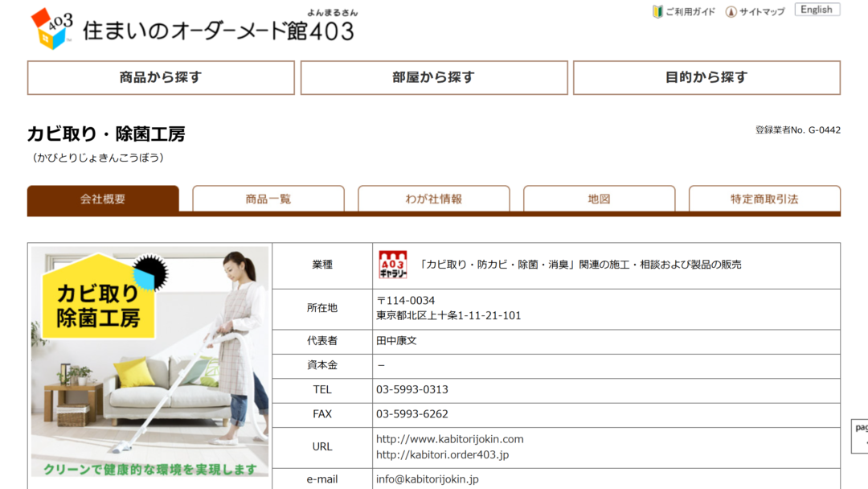Open 部屋から探す navigation button
This screenshot has height=489, width=868.
click(x=434, y=77)
